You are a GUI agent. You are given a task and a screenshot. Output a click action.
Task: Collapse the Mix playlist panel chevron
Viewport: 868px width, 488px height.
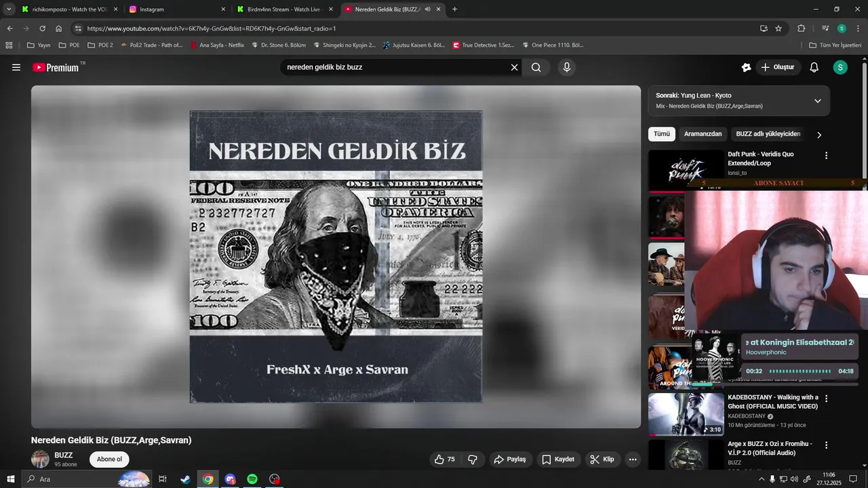tap(818, 101)
